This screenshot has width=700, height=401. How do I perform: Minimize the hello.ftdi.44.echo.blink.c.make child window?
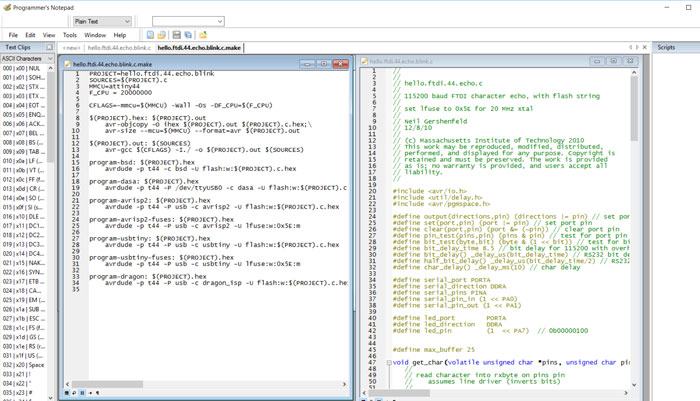pos(307,64)
